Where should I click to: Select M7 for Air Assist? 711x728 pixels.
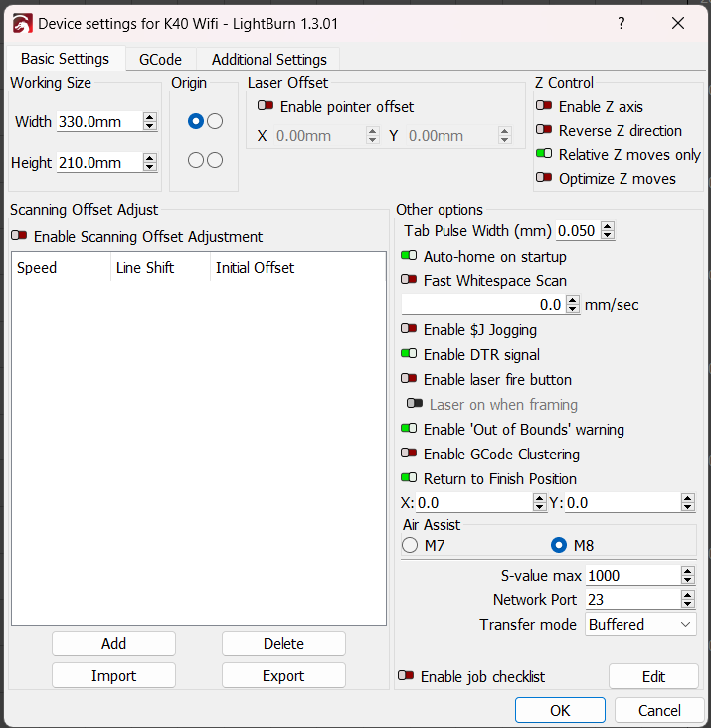410,545
